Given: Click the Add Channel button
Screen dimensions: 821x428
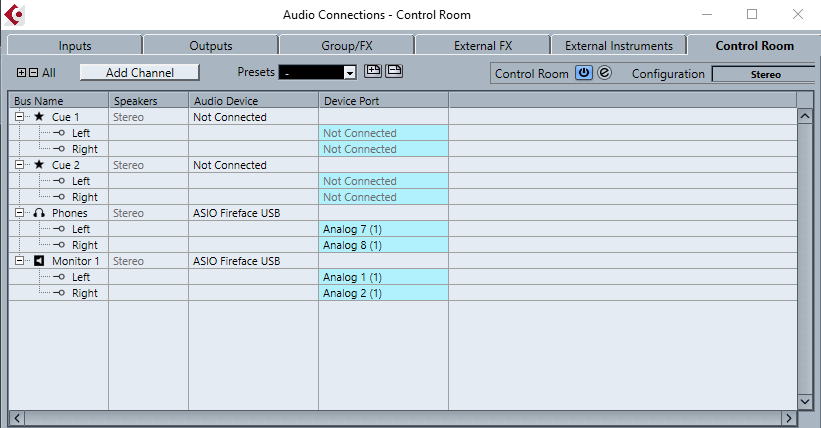Looking at the screenshot, I should coord(140,73).
